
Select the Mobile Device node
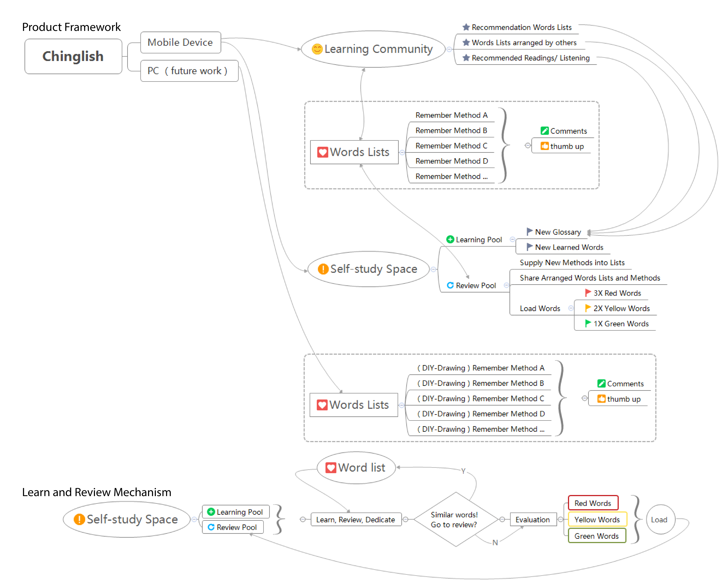(x=181, y=42)
